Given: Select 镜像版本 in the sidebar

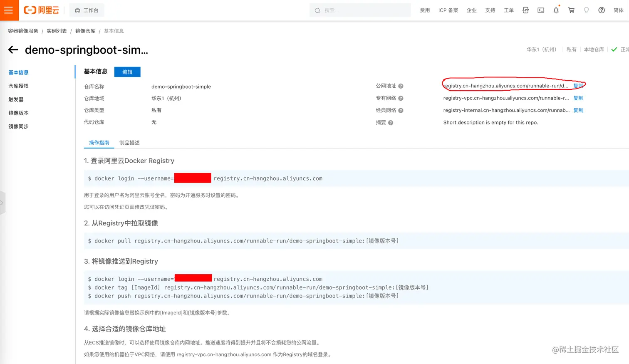Looking at the screenshot, I should [19, 113].
